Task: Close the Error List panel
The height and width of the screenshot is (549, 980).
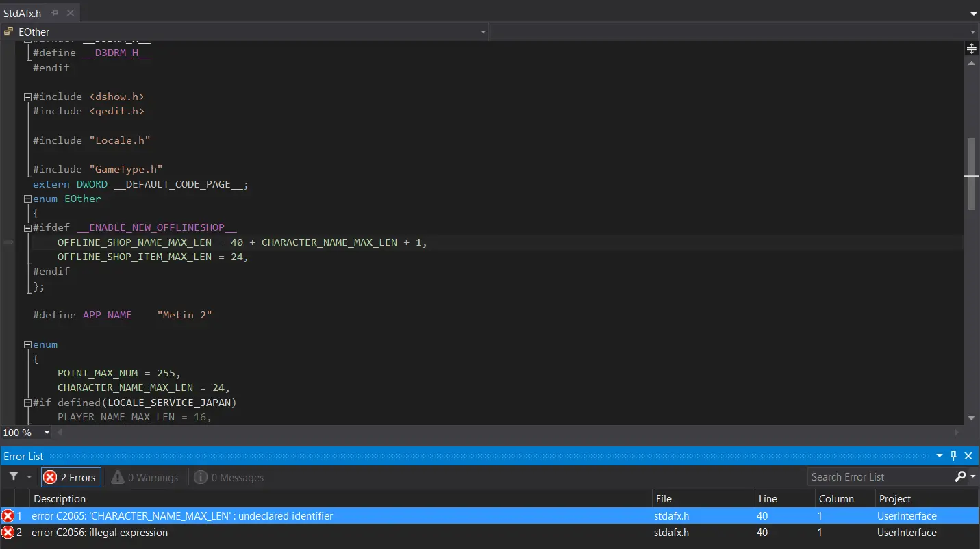Action: coord(968,456)
